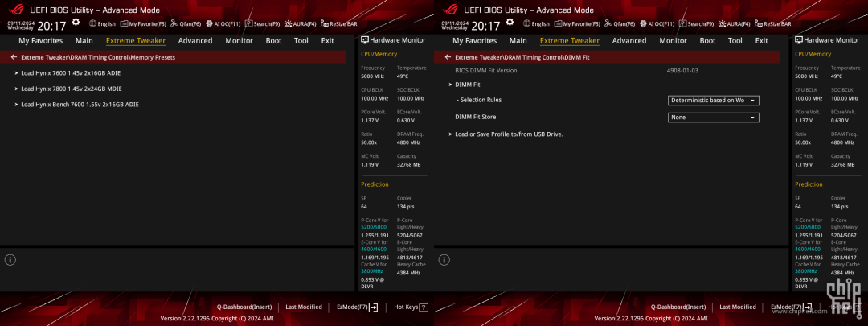868x326 pixels.
Task: Click Hot Keys question mark in left screen
Action: coord(424,307)
